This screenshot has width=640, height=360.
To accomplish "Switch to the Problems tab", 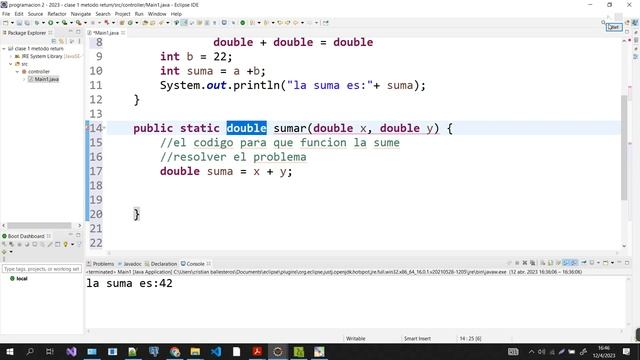I will 100,264.
